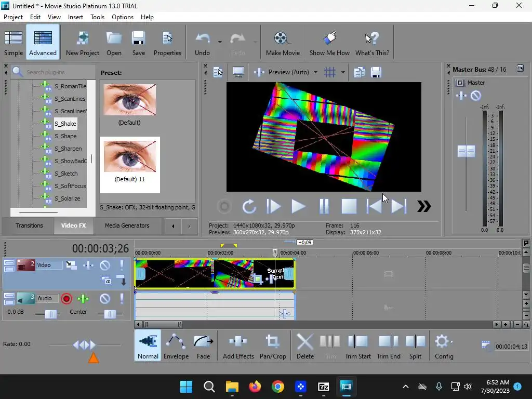This screenshot has width=532, height=399.
Task: Stop preview playback
Action: [x=349, y=206]
